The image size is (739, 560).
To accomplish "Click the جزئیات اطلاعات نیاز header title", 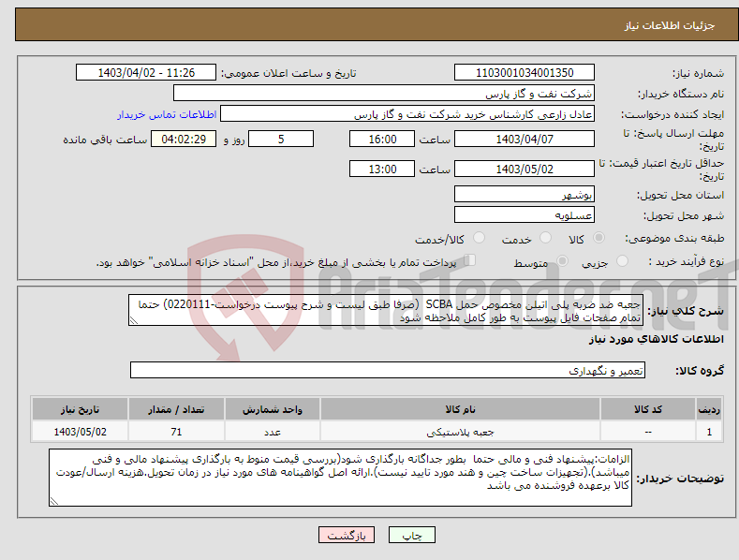I will (x=670, y=25).
